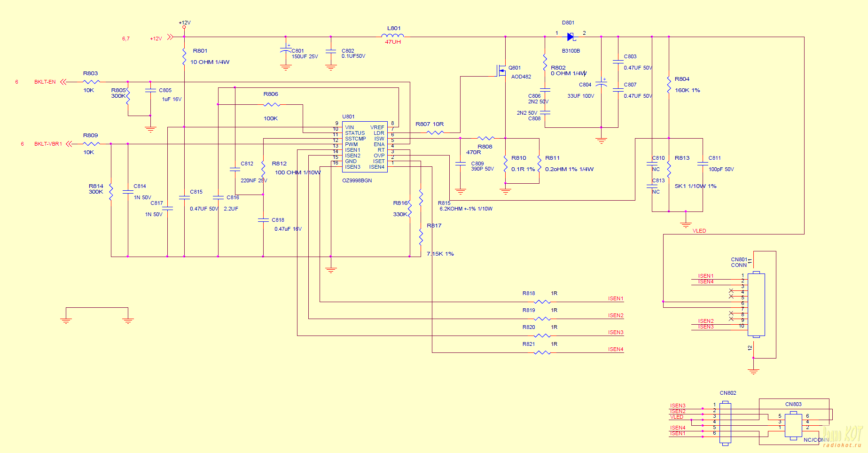Click the R814 resistor label
This screenshot has width=868, height=453.
96,186
